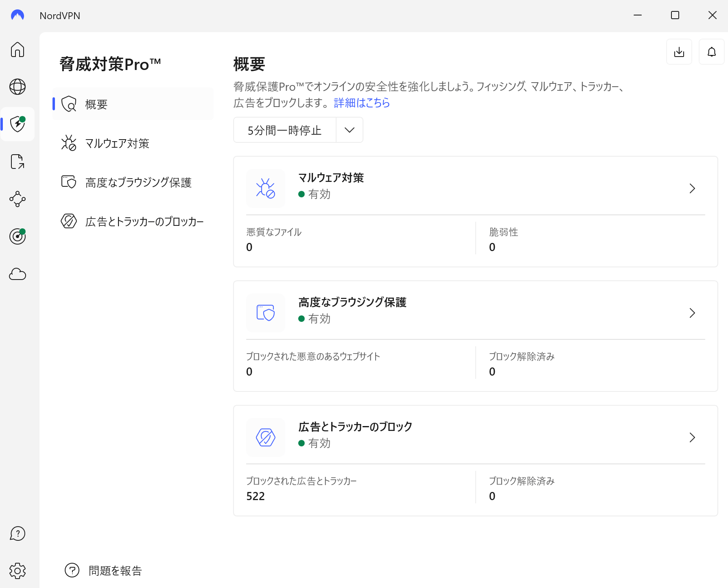
Task: Expand the pause duration dropdown arrow
Action: tap(350, 130)
